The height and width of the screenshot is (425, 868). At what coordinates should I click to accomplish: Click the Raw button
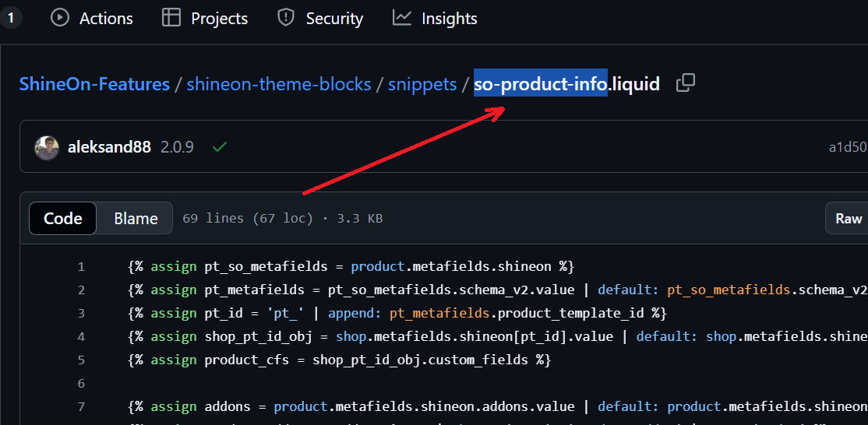point(848,218)
